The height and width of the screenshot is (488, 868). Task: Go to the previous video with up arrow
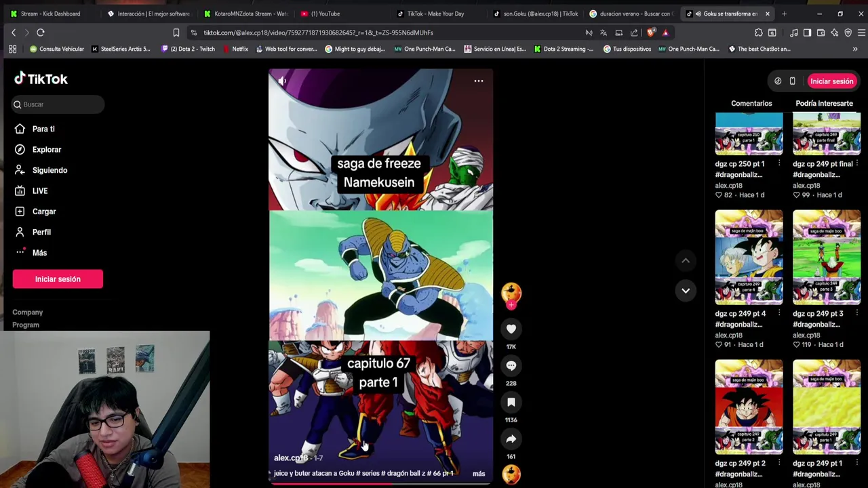[x=686, y=260]
